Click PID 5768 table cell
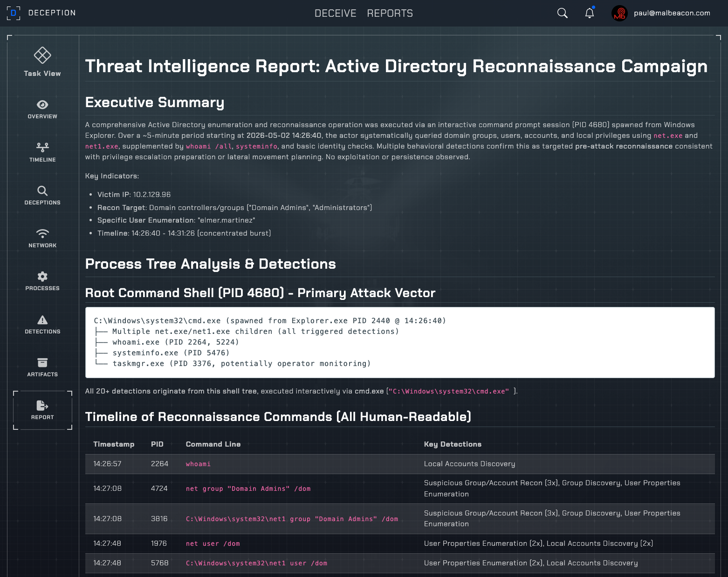 tap(160, 563)
